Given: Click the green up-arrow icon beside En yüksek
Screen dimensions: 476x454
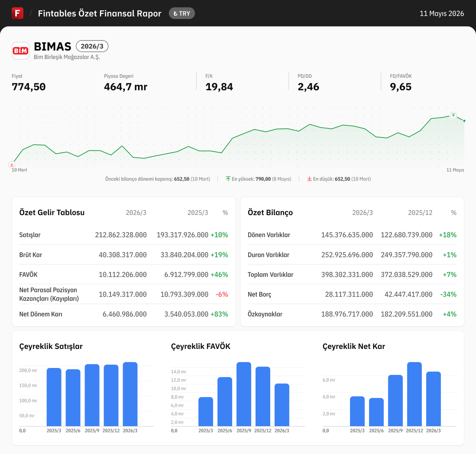Looking at the screenshot, I should click(x=228, y=179).
